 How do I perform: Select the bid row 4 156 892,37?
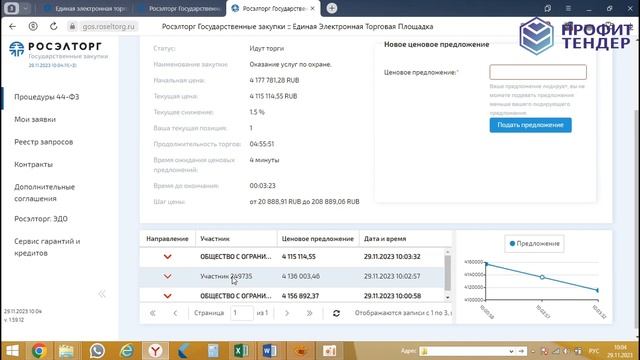point(291,296)
